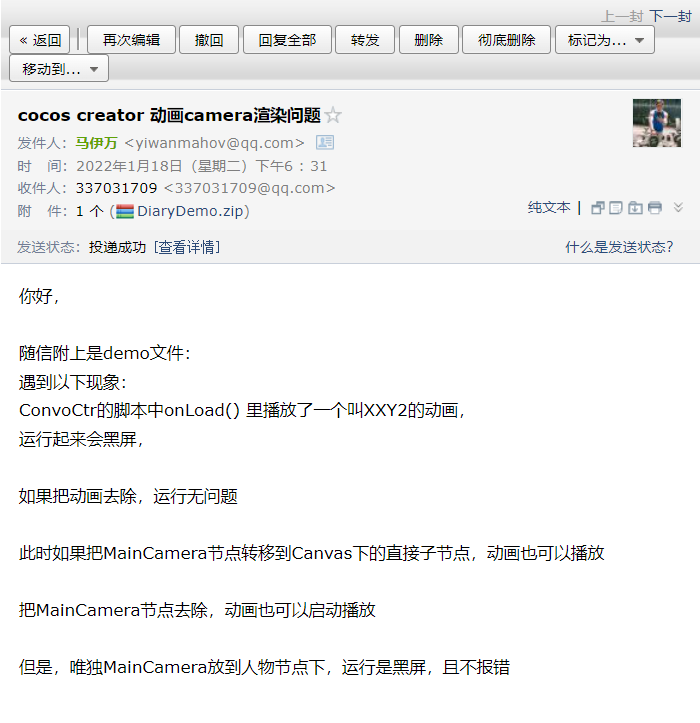Click the 返回 back button
Screen dimensions: 700x723
coord(40,40)
